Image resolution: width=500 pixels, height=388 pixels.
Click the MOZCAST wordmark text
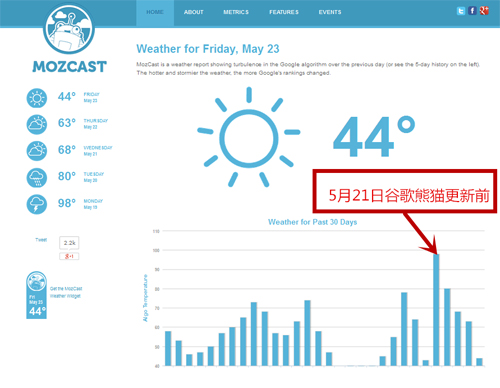tap(69, 67)
